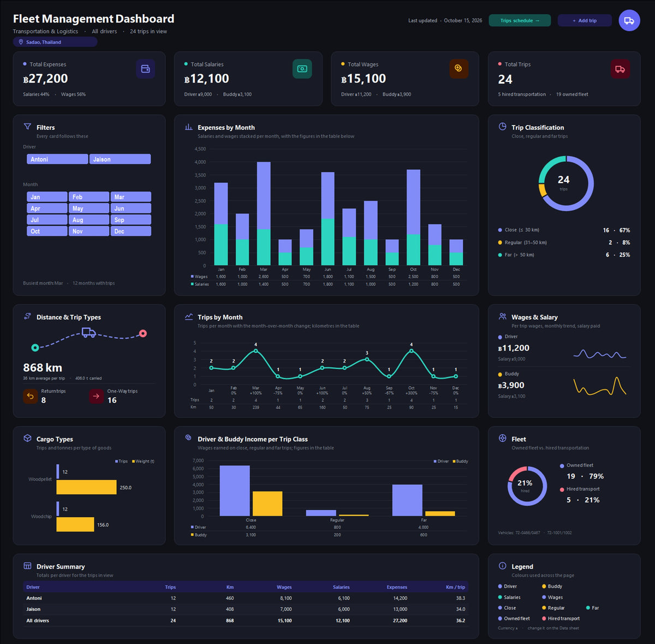Viewport: 655px width, 644px height.
Task: Click the Woodchip cargo label
Action: coord(41,516)
